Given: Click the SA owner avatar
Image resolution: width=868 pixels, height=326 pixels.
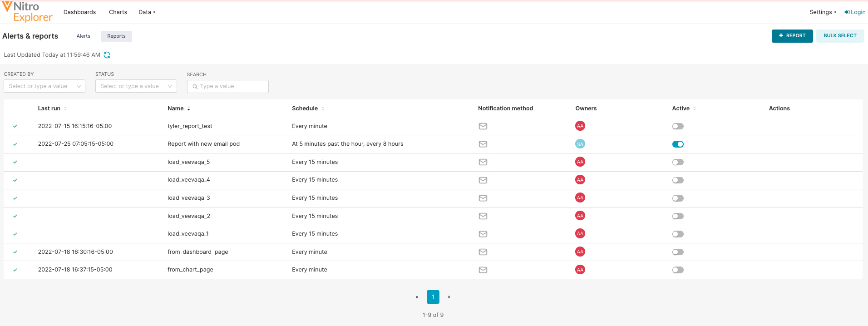Looking at the screenshot, I should 580,144.
